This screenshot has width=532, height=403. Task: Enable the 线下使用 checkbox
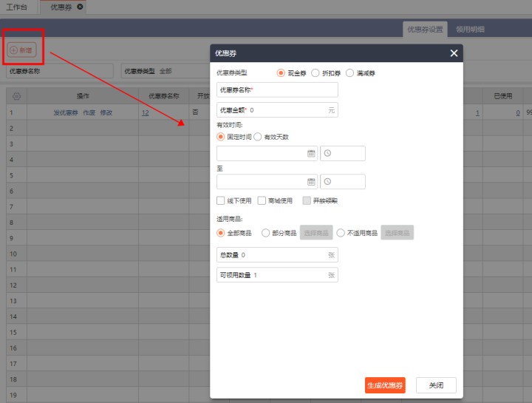coord(221,200)
